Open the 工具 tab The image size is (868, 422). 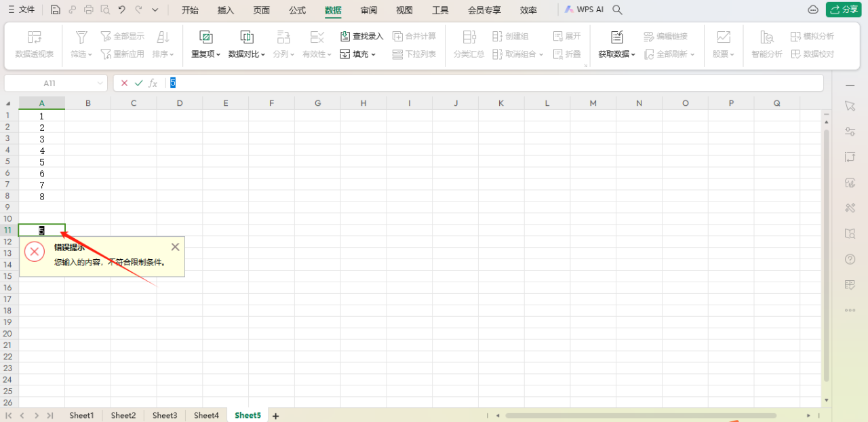click(x=440, y=10)
